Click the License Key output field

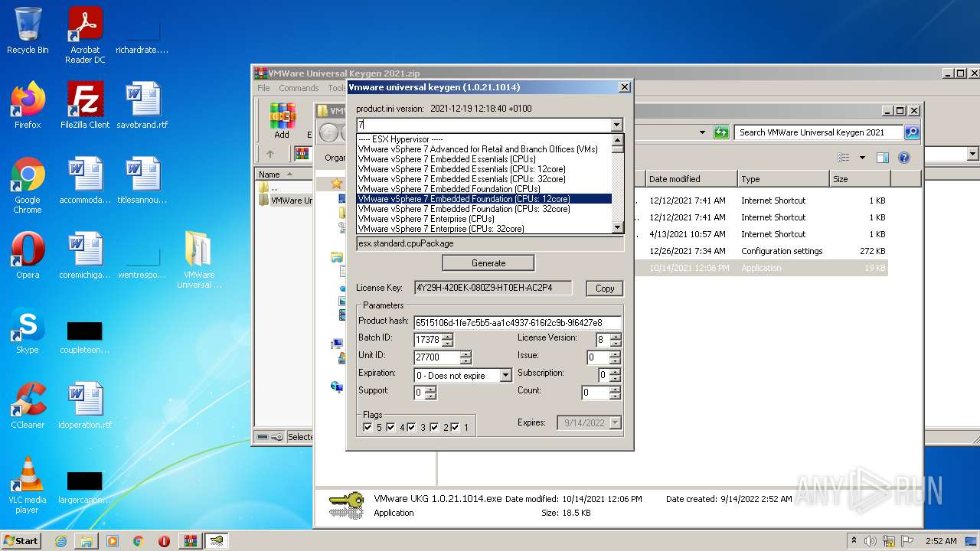[x=493, y=288]
